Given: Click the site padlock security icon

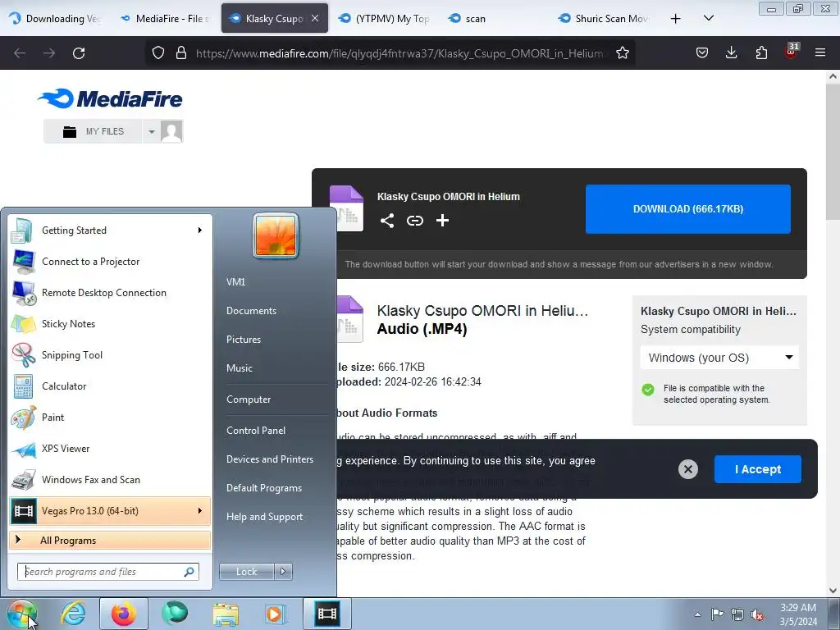Looking at the screenshot, I should (181, 53).
